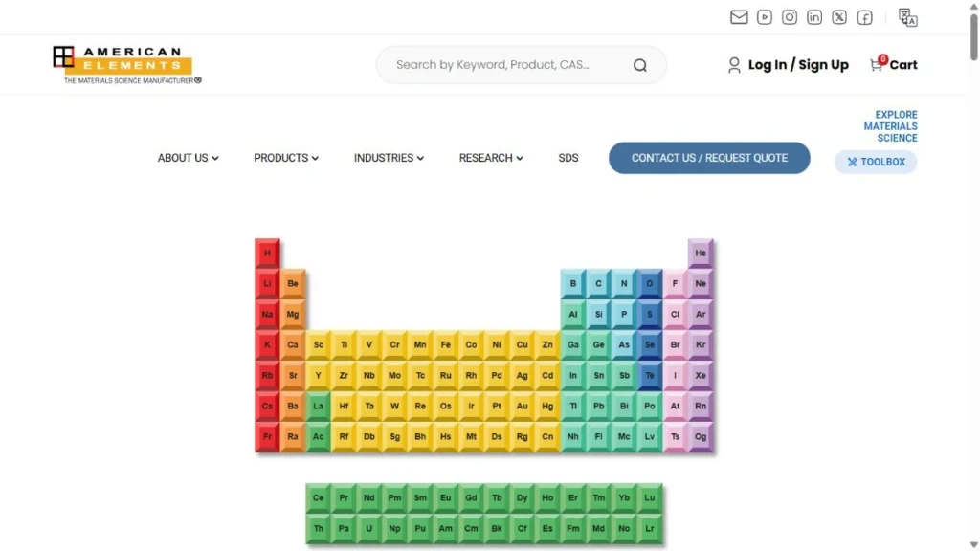Select the Gold (Au) element tile

tap(522, 406)
